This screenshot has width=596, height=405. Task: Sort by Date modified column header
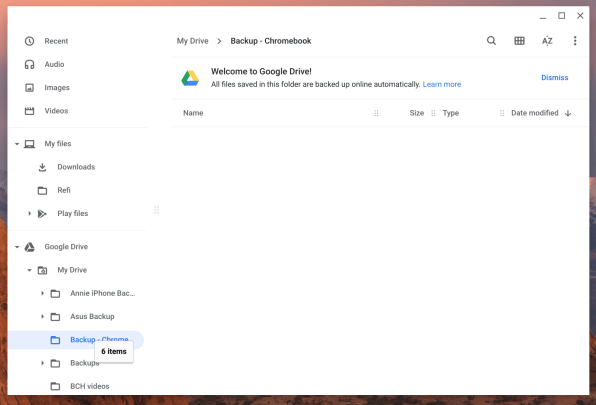point(534,113)
